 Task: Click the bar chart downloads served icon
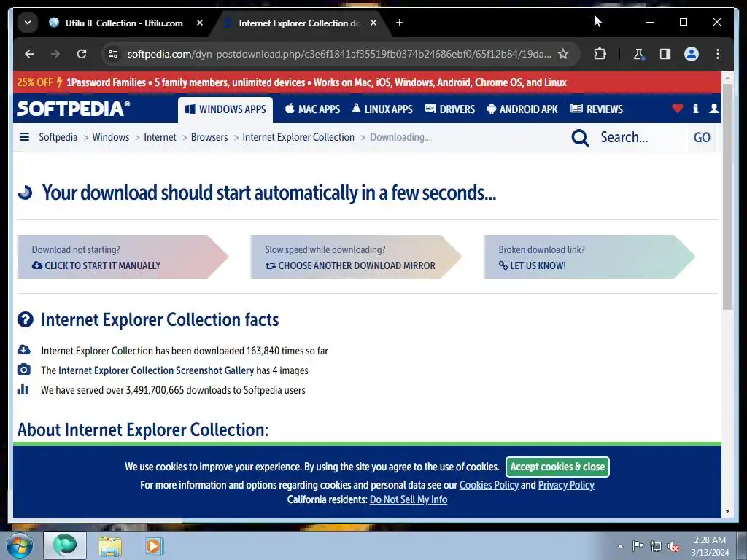click(x=23, y=389)
